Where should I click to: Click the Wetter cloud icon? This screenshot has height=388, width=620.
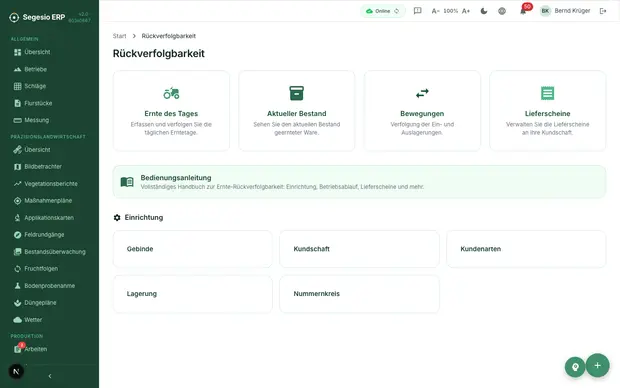17,320
